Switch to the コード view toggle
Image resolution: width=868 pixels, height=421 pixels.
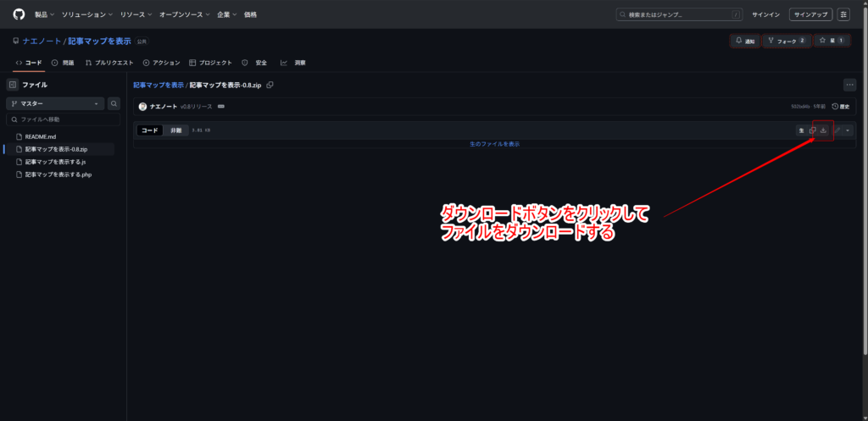[x=150, y=130]
